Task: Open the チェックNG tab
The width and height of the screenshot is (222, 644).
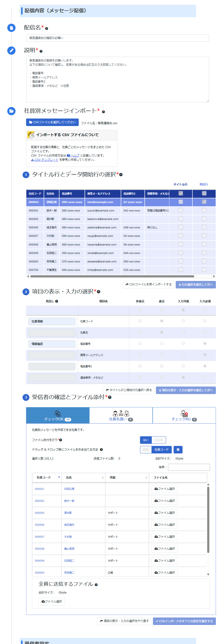Action: pos(184,415)
